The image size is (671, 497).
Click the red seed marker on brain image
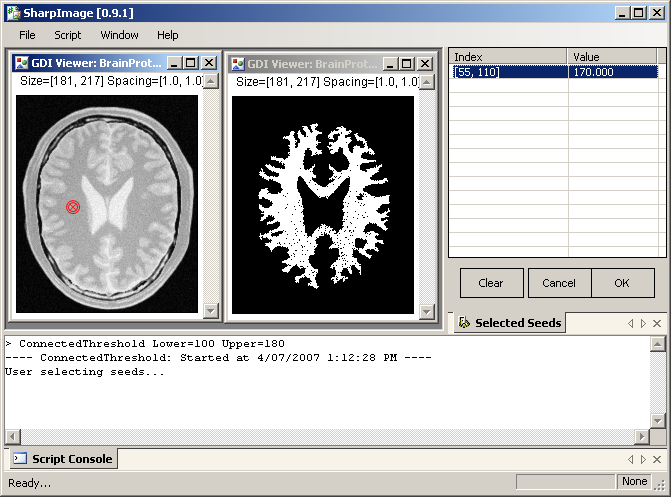point(72,207)
